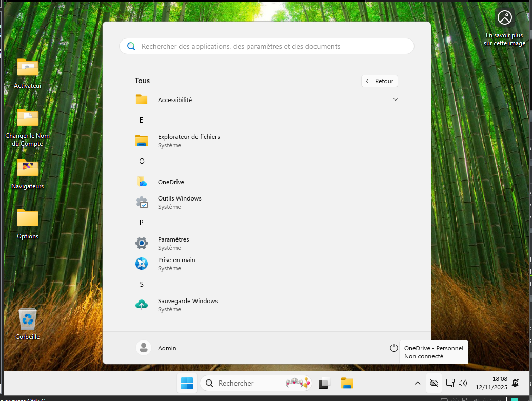Jump to letter E section header

141,120
